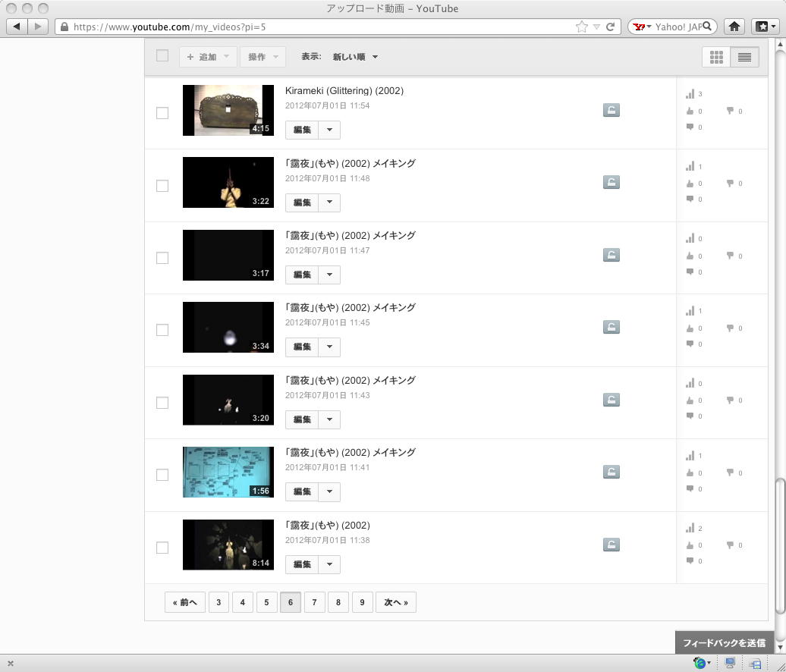
Task: Close the status bar with X
Action: 11,663
